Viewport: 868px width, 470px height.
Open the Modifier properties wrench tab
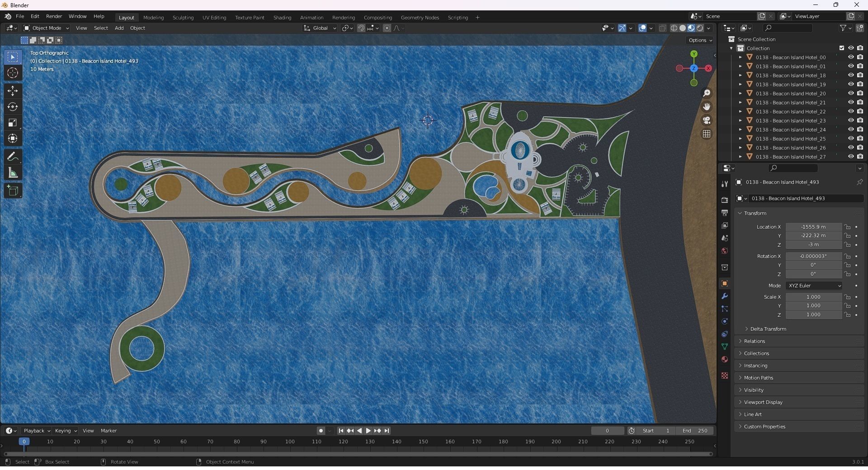tap(725, 296)
